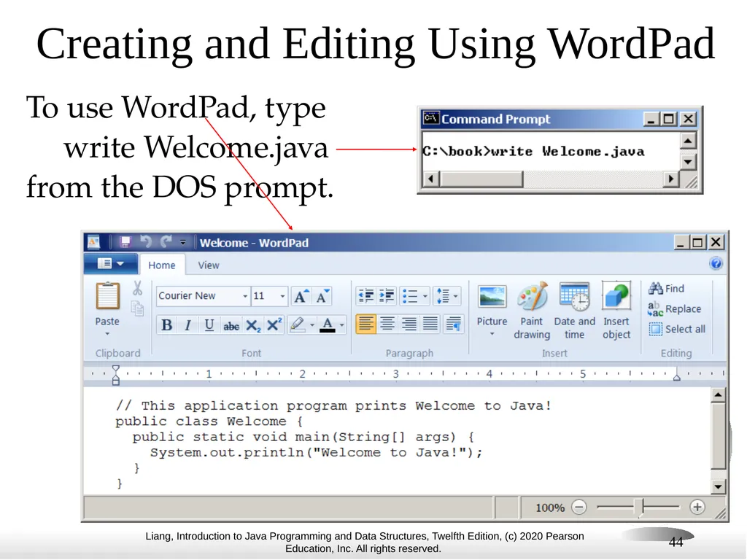Image resolution: width=747 pixels, height=560 pixels.
Task: Insert a Paint drawing
Action: 532,311
